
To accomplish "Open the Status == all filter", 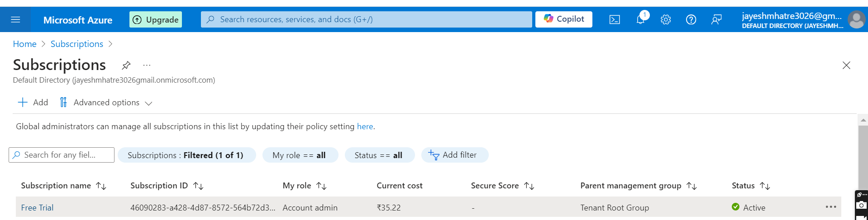I will 379,155.
